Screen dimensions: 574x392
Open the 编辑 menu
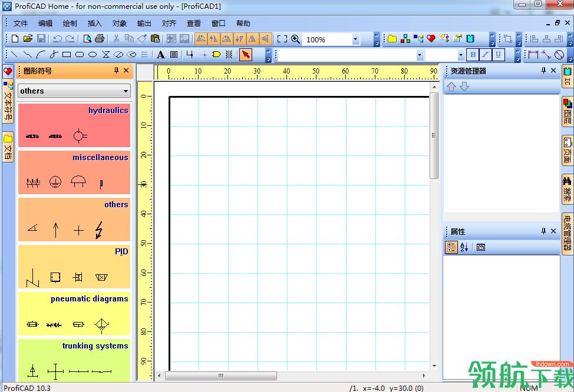pos(45,24)
